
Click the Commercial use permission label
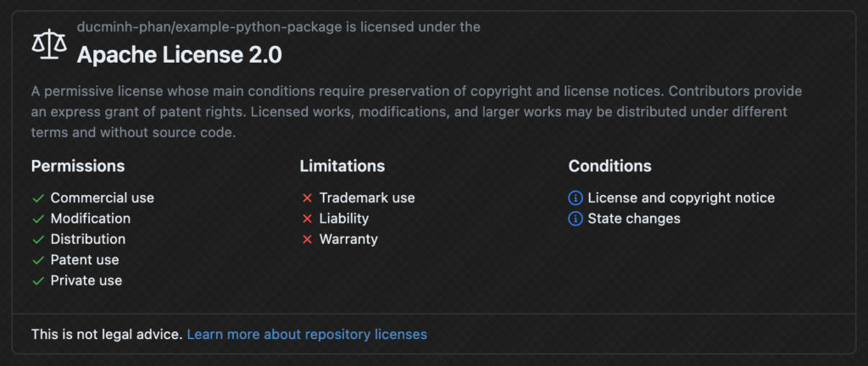[x=103, y=198]
